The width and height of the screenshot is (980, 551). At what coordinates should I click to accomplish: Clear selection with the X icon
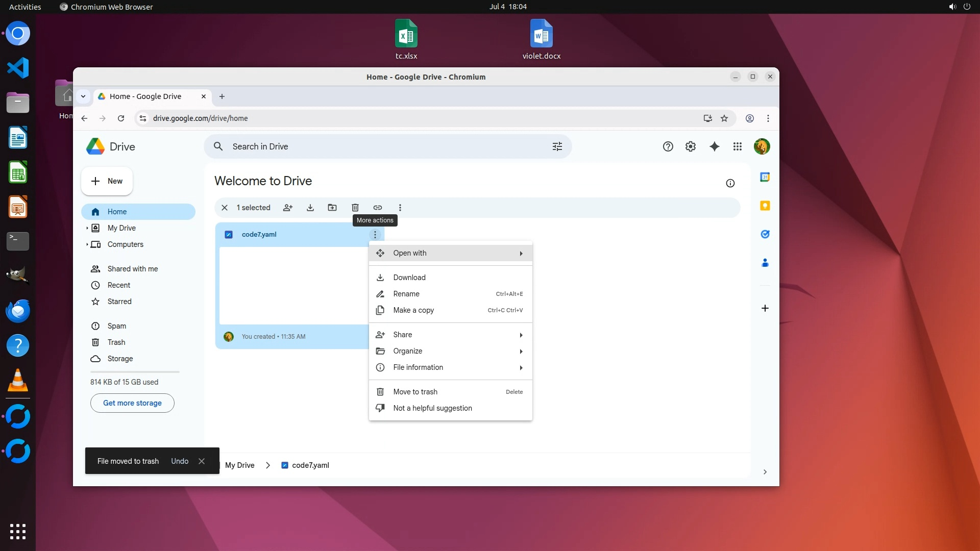(225, 208)
